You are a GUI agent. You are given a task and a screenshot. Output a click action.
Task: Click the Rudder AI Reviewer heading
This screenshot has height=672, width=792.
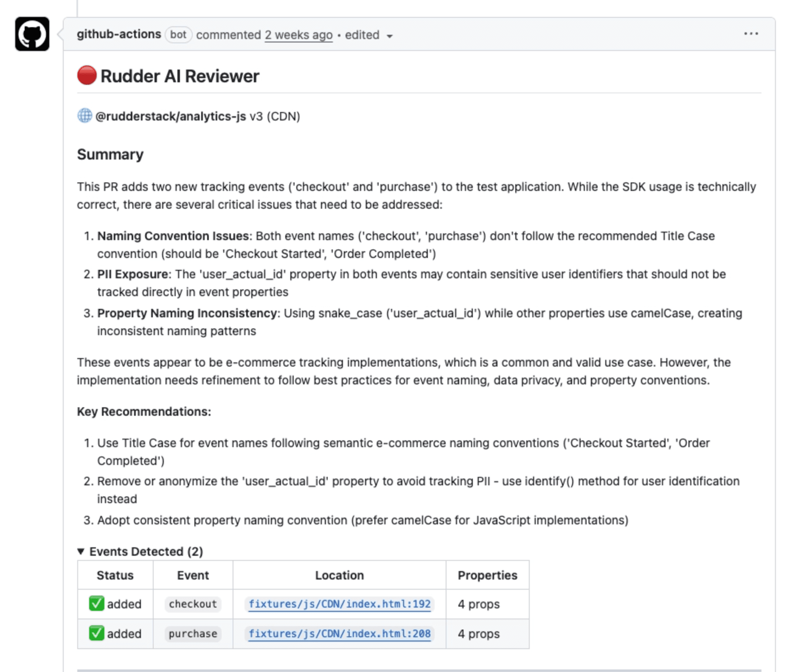pyautogui.click(x=180, y=76)
